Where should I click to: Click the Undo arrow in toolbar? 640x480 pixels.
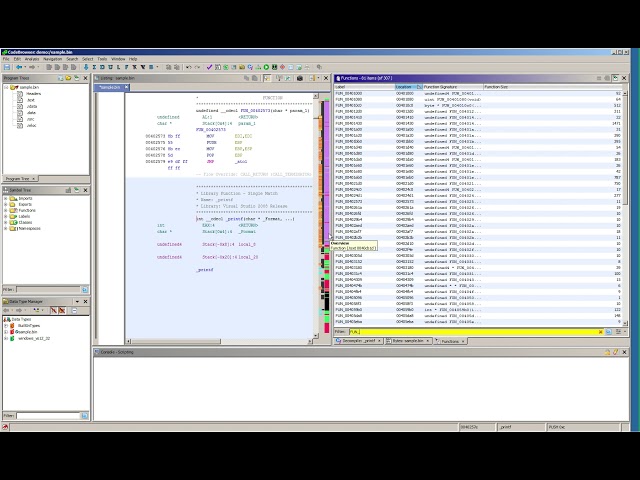[189, 67]
